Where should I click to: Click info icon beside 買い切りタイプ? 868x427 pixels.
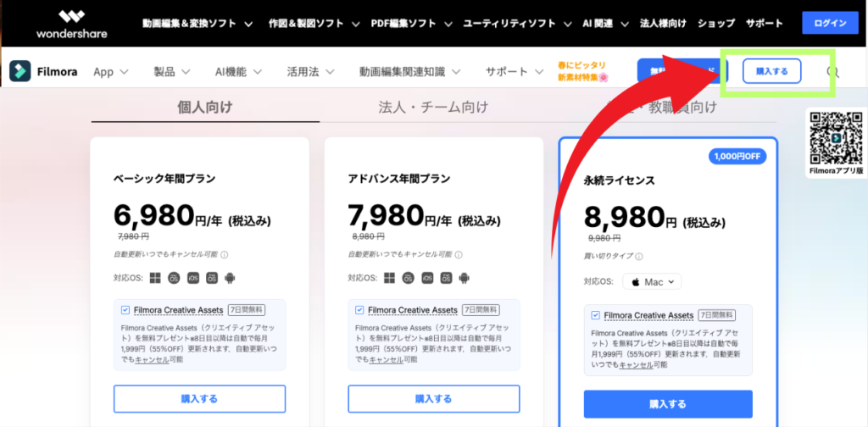(x=639, y=257)
